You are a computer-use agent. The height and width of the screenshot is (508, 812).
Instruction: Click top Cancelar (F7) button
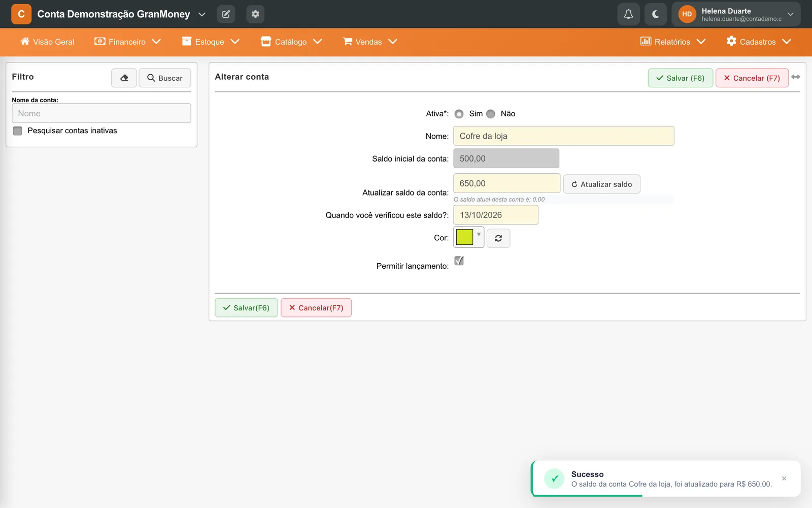tap(752, 78)
